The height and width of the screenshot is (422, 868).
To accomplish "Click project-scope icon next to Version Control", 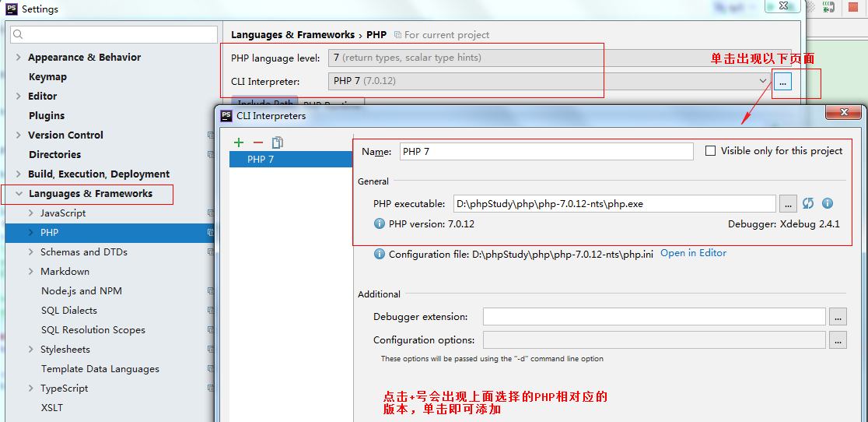I will click(210, 135).
